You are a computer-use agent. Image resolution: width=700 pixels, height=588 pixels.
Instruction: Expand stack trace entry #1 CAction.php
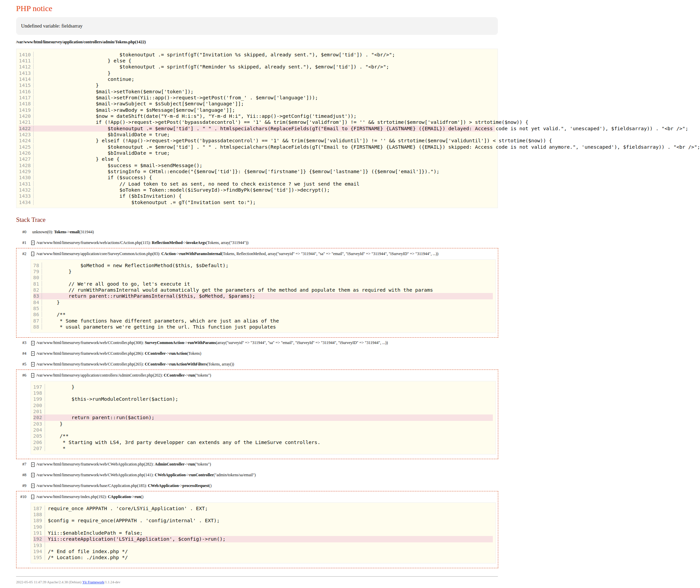(x=33, y=243)
